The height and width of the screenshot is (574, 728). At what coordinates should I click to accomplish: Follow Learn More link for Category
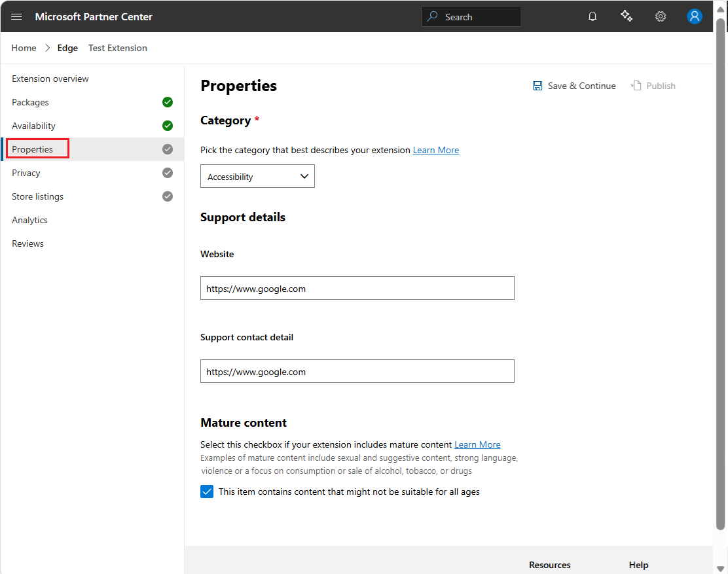pos(435,150)
